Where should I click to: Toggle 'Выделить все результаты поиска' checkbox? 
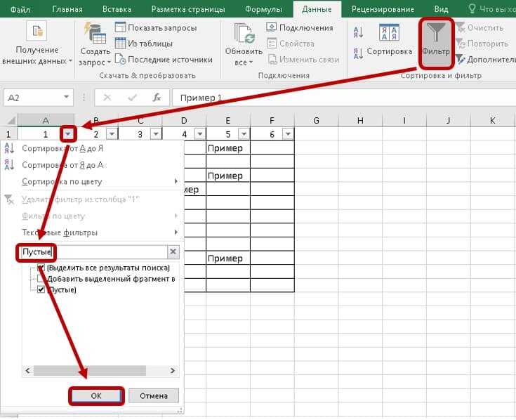pos(41,268)
